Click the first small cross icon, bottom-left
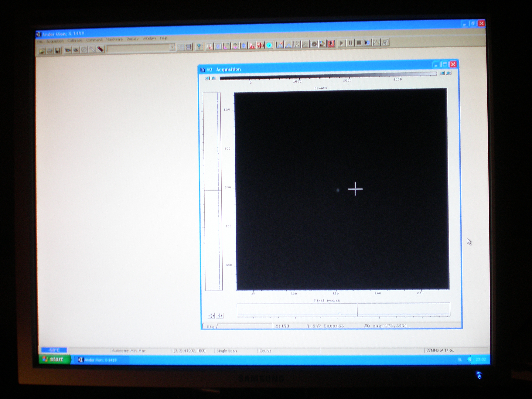 pyautogui.click(x=211, y=316)
